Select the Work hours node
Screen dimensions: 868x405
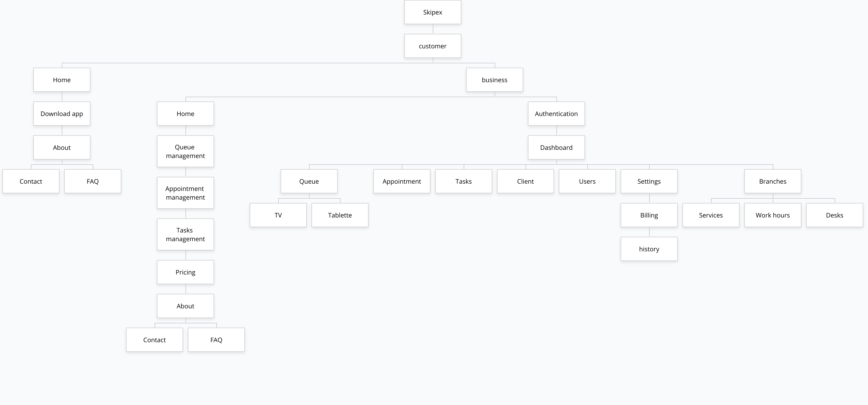[773, 215]
